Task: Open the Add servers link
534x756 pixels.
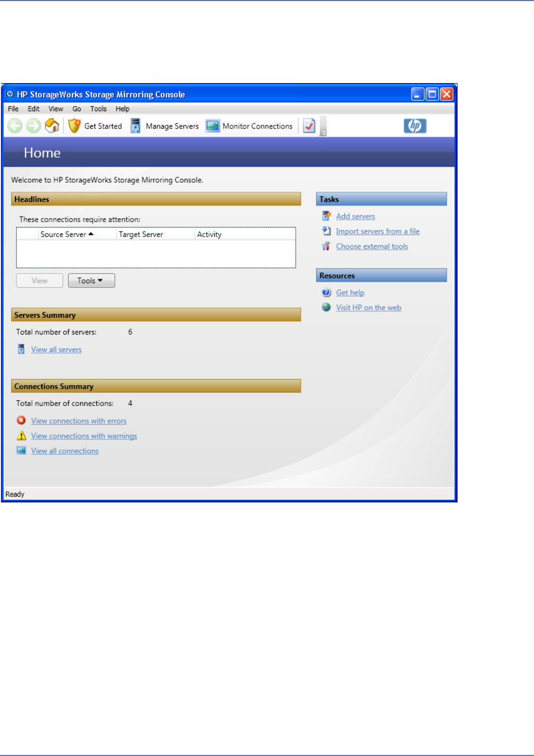Action: pos(355,216)
